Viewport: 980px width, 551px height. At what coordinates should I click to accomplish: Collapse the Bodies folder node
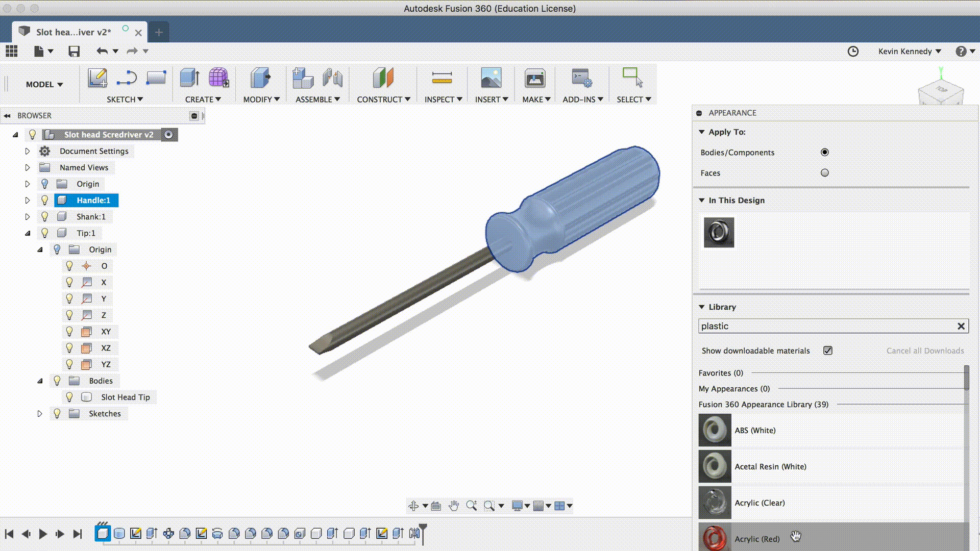tap(40, 381)
